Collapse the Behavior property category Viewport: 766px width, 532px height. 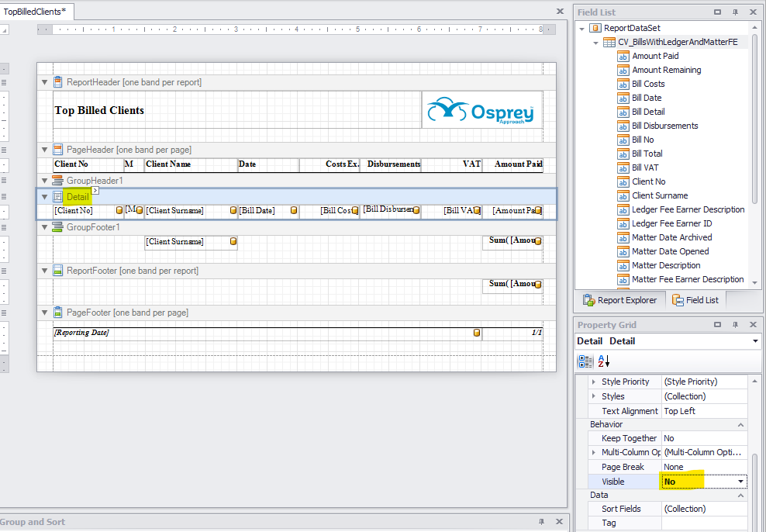click(x=740, y=425)
